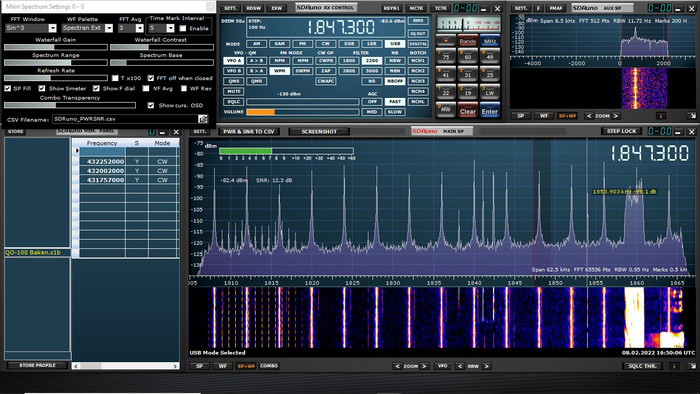Expand the Time Mark Interval dropdown
The width and height of the screenshot is (700, 394).
click(x=170, y=28)
